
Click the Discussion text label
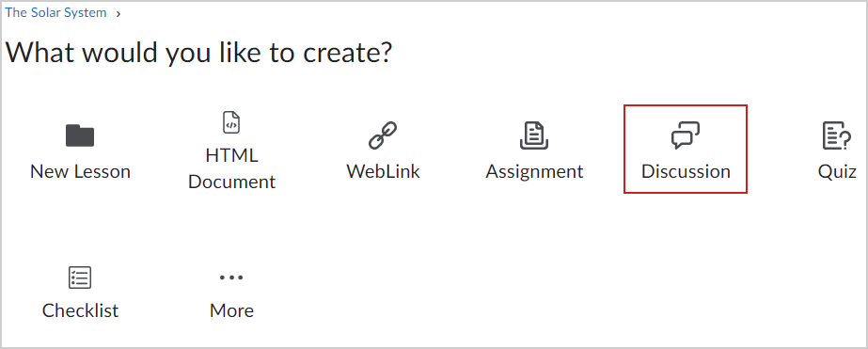pyautogui.click(x=686, y=172)
